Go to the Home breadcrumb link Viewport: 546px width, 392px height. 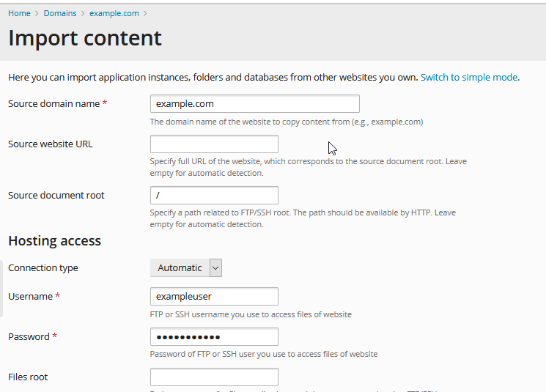pyautogui.click(x=19, y=13)
